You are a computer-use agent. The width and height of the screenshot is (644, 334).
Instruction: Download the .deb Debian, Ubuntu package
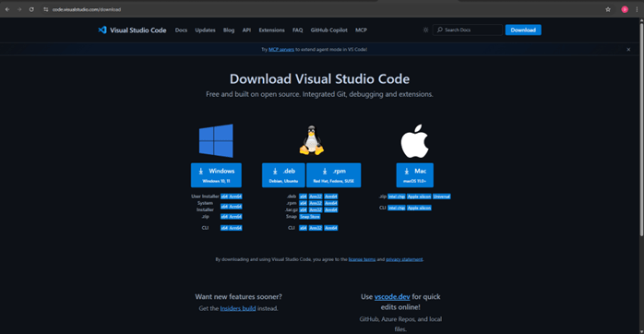[283, 175]
